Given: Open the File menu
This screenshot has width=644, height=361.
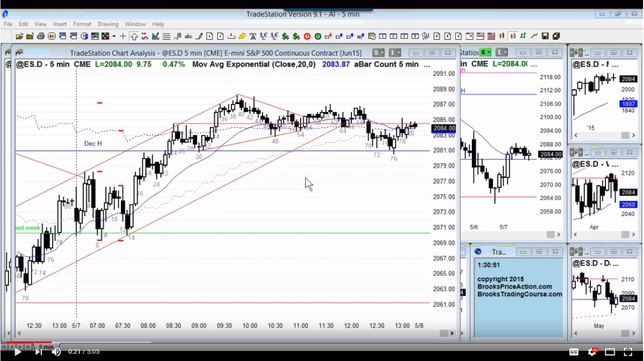Looking at the screenshot, I should pos(8,24).
